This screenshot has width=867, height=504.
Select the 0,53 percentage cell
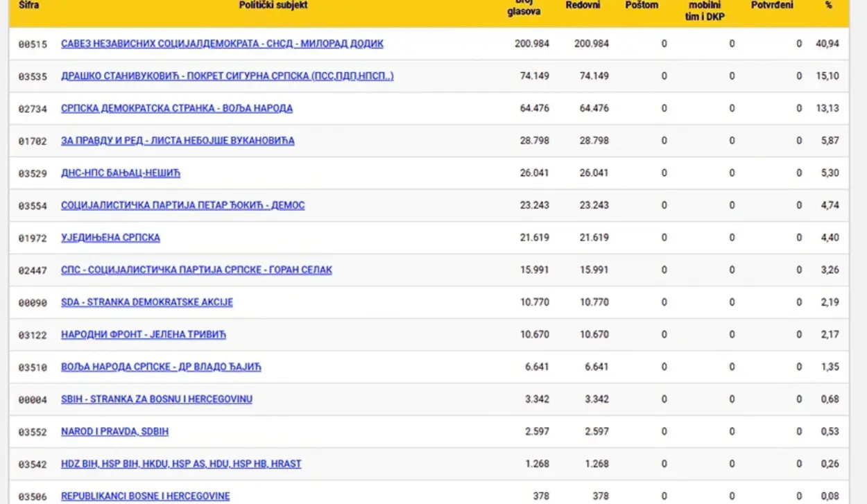830,431
